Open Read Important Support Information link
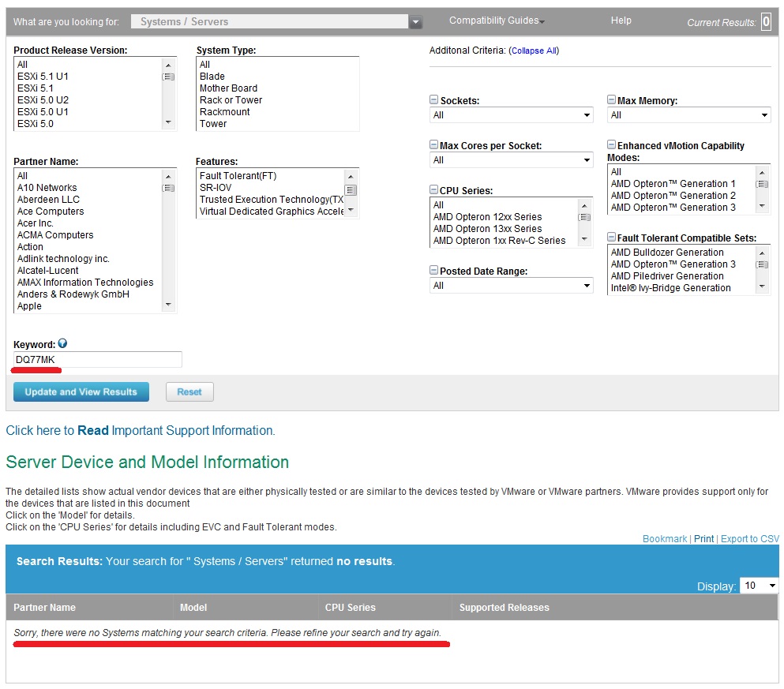Viewport: 784px width, 689px height. pyautogui.click(x=140, y=431)
